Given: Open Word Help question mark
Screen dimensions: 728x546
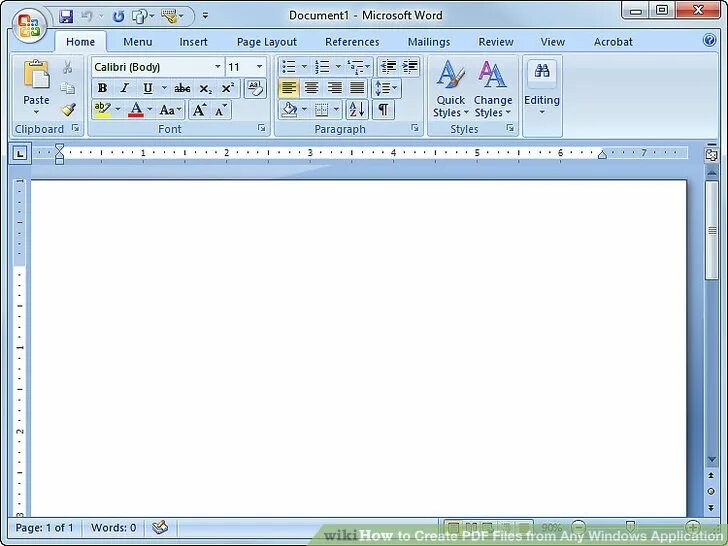Looking at the screenshot, I should point(709,40).
